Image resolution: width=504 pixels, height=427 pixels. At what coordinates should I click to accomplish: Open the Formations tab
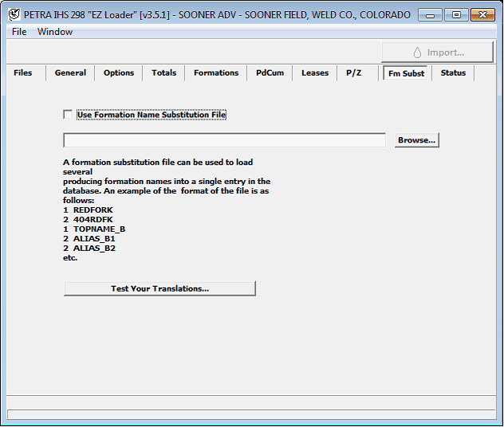point(216,72)
